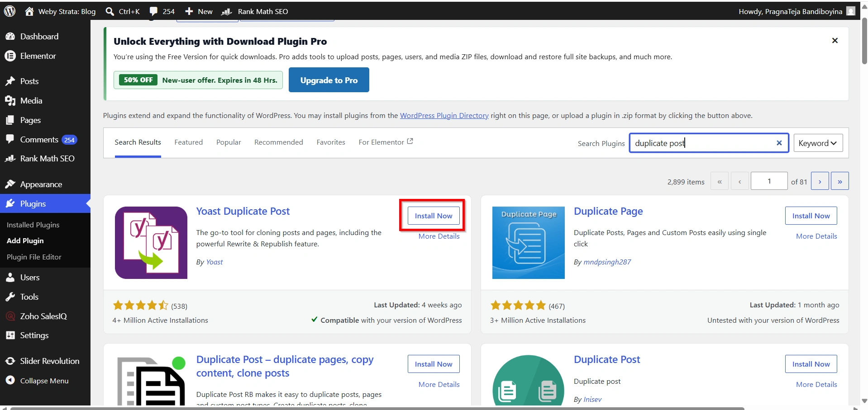Click the Duplicate Page plugin thumbnail
Image resolution: width=868 pixels, height=410 pixels.
coord(529,243)
